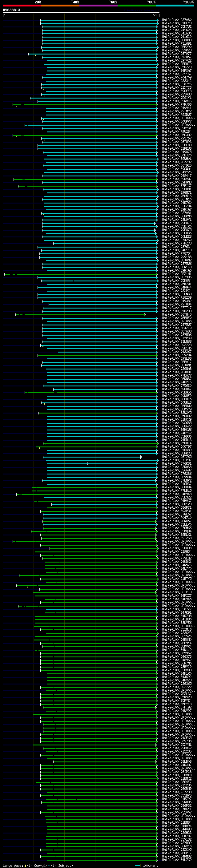
Task: Select hit label UniRef100_B9MYG1
Action: coord(176,128)
